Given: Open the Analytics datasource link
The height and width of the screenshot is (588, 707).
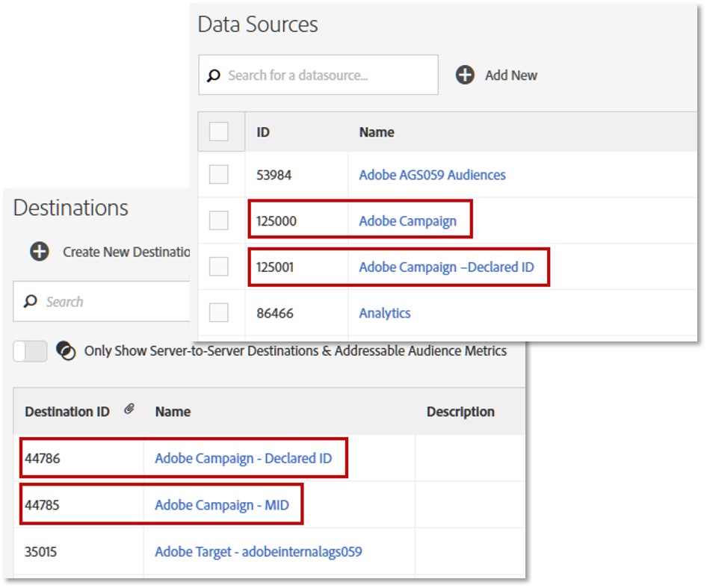Looking at the screenshot, I should coord(385,313).
